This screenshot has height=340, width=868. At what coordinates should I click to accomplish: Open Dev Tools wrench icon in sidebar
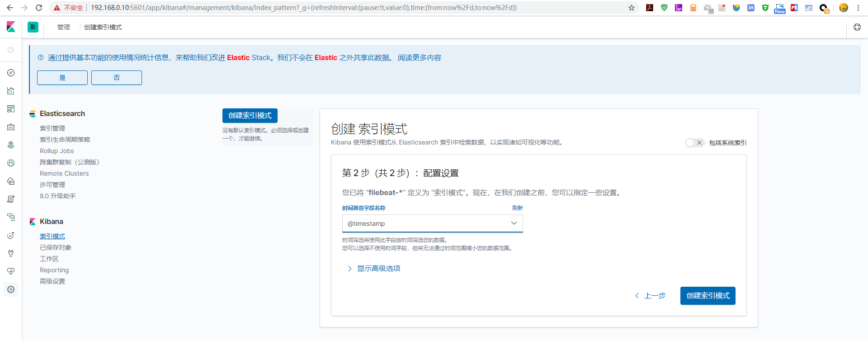pos(11,253)
